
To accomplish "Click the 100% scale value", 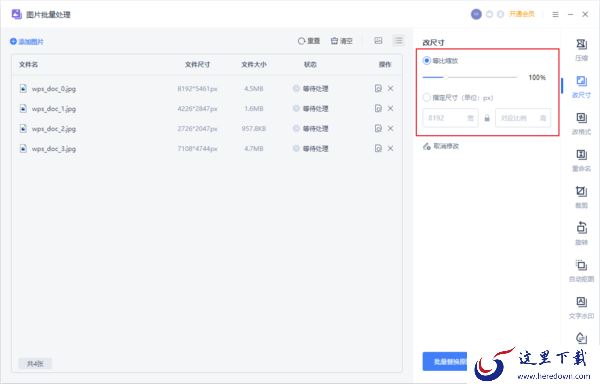I will pyautogui.click(x=537, y=77).
